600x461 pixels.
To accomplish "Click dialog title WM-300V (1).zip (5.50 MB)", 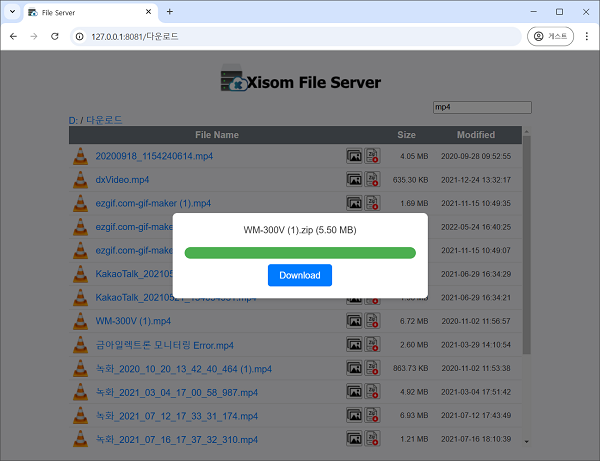I will (x=300, y=230).
